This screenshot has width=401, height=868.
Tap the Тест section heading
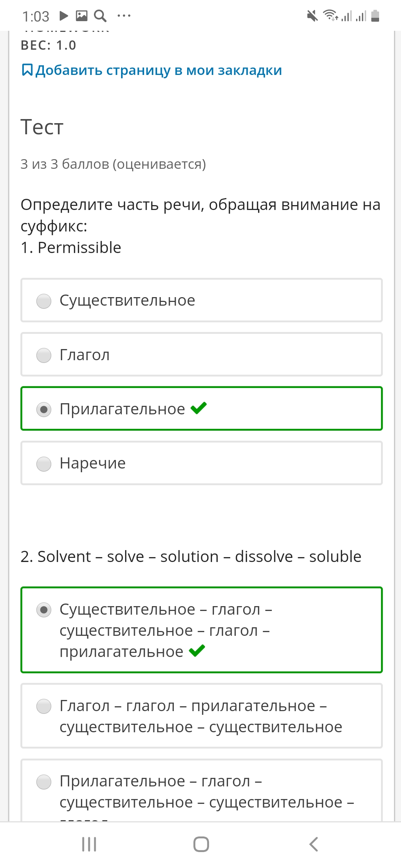tap(42, 127)
